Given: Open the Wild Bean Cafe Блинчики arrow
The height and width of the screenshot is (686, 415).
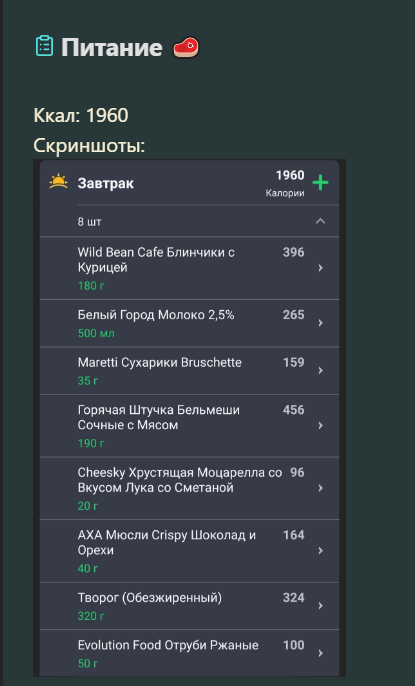Looking at the screenshot, I should pos(321,268).
